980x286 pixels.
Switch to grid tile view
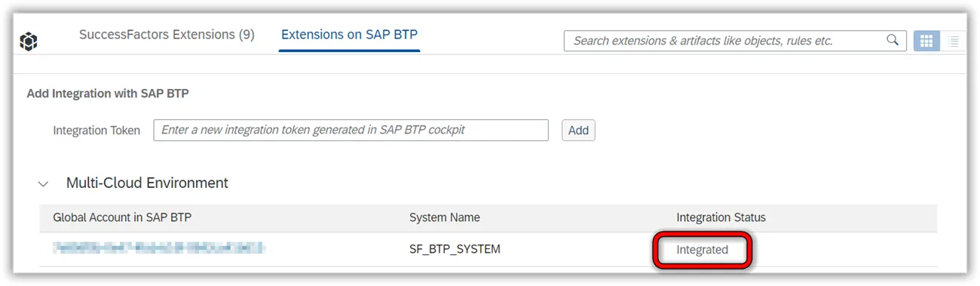click(926, 41)
